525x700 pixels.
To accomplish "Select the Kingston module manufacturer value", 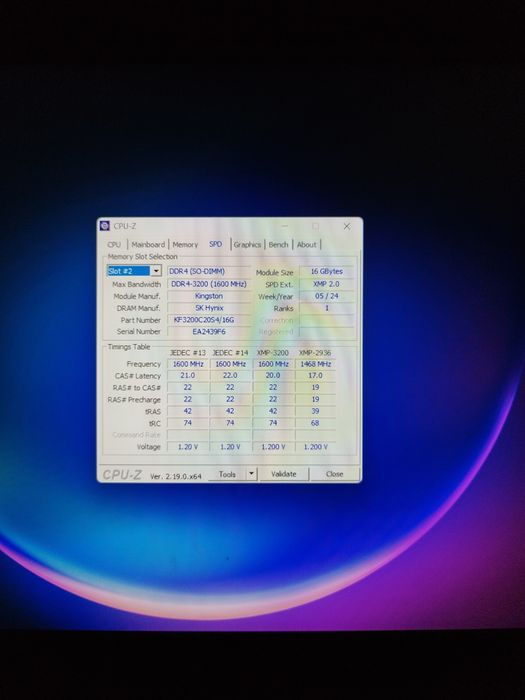I will [208, 296].
